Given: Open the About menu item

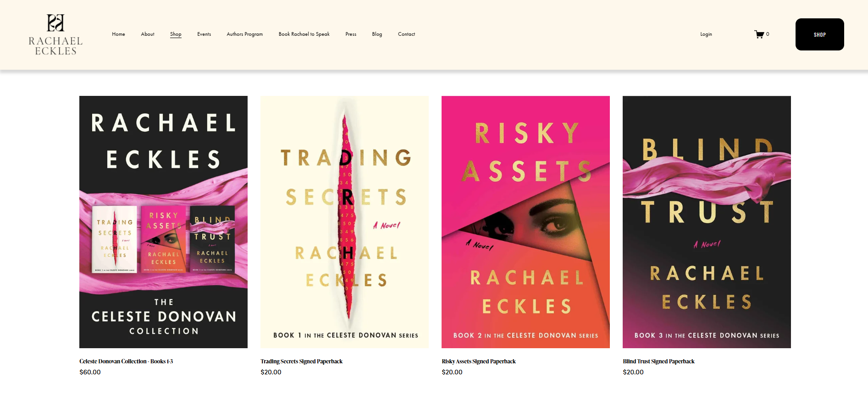Looking at the screenshot, I should pos(148,34).
